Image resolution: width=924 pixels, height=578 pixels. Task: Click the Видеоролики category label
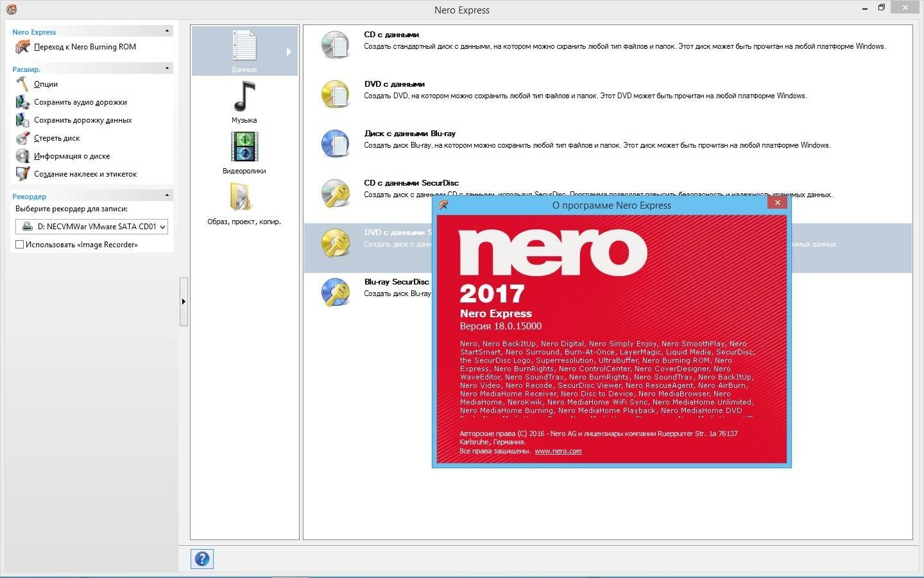click(244, 171)
